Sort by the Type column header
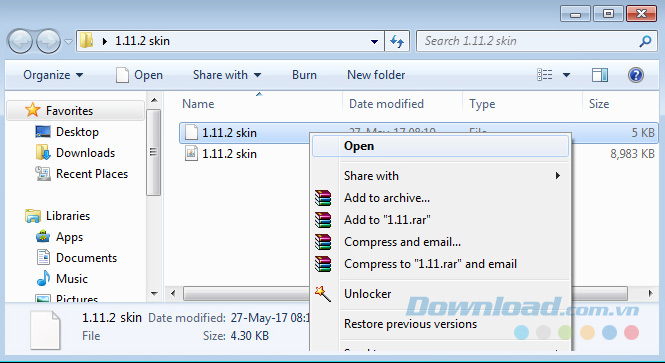 (x=482, y=104)
